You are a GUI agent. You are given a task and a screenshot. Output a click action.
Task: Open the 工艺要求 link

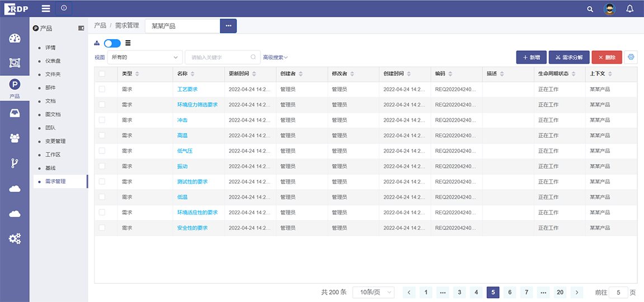tap(188, 89)
